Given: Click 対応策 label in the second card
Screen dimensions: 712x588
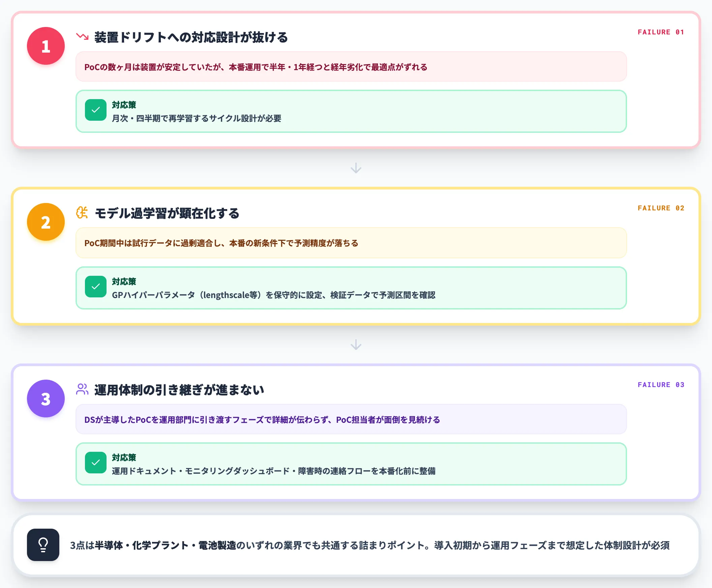Looking at the screenshot, I should click(x=124, y=282).
